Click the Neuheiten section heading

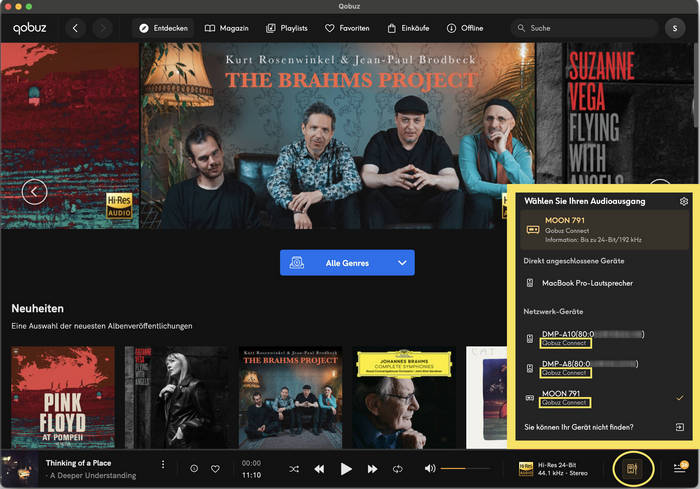click(38, 309)
